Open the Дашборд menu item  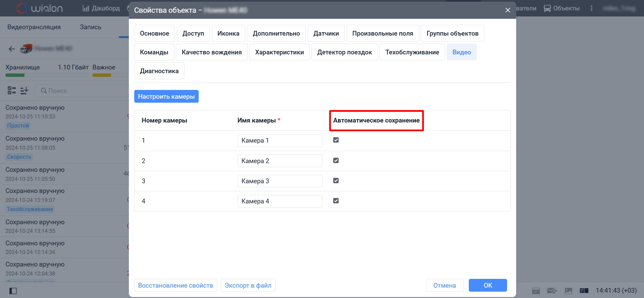pyautogui.click(x=101, y=8)
